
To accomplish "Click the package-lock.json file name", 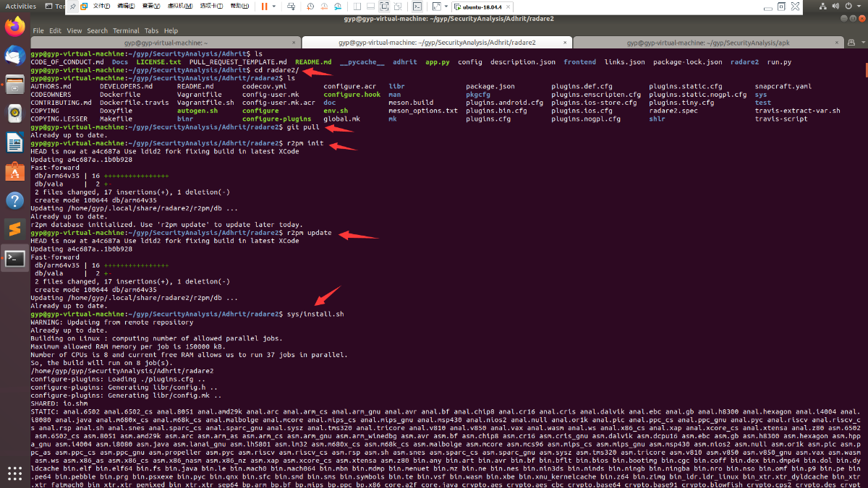I will [x=687, y=62].
